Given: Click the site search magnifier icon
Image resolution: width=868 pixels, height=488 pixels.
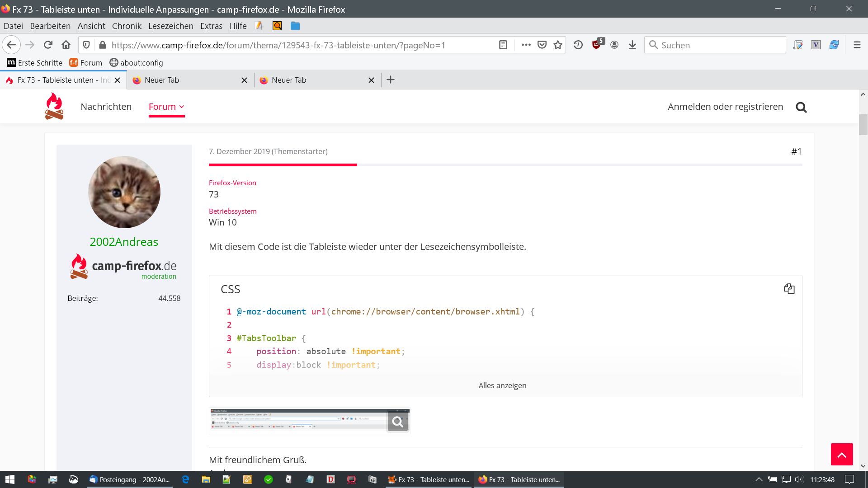Looking at the screenshot, I should [x=801, y=107].
